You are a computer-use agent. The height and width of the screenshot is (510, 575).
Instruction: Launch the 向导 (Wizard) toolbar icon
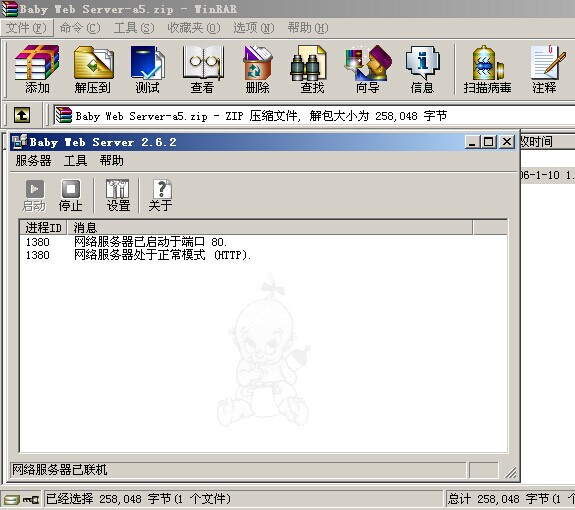(367, 69)
